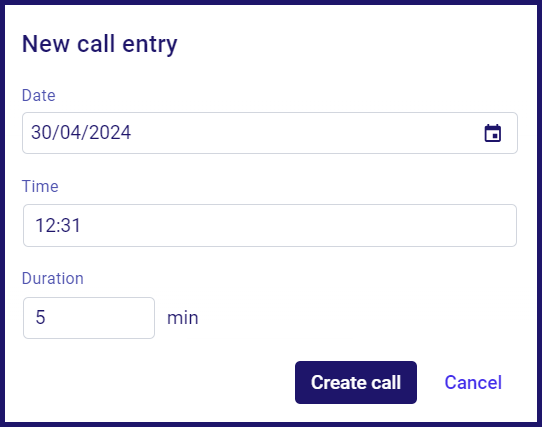This screenshot has width=542, height=427.
Task: Click the colon separator in 12:31
Action: click(57, 226)
